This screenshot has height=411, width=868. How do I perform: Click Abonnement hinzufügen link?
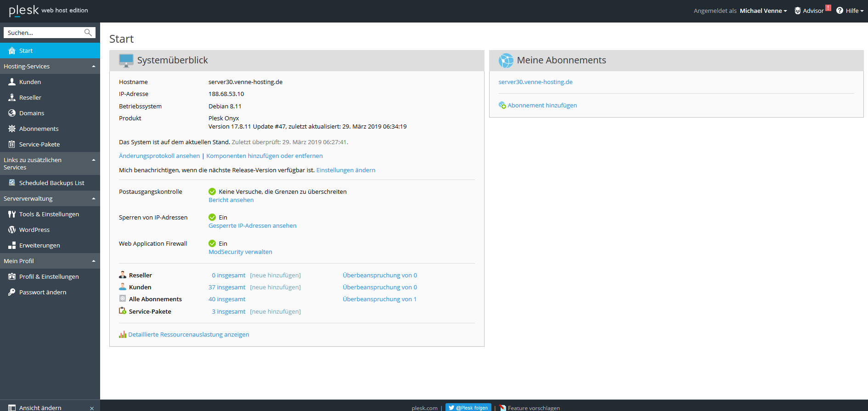pos(542,105)
